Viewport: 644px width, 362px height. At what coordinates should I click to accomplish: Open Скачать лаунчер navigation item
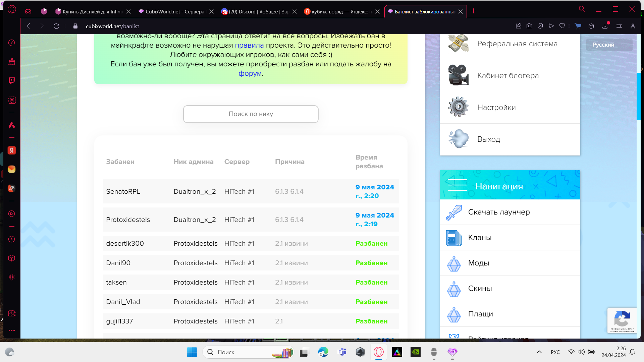pyautogui.click(x=499, y=212)
